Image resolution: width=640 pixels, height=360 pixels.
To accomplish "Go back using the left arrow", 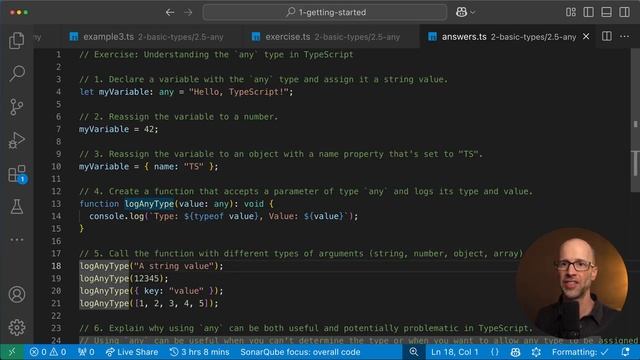I will tap(170, 12).
